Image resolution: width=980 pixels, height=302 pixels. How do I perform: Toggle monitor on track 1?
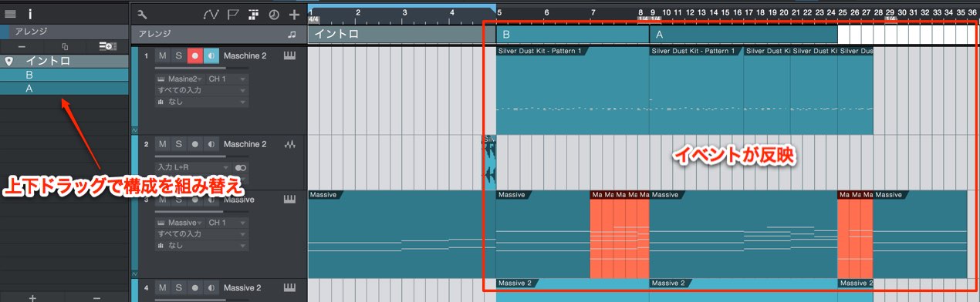(x=211, y=56)
